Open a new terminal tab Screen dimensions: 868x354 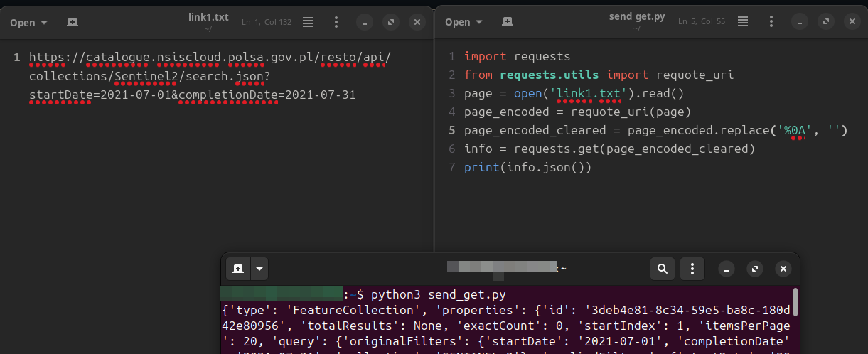click(238, 269)
